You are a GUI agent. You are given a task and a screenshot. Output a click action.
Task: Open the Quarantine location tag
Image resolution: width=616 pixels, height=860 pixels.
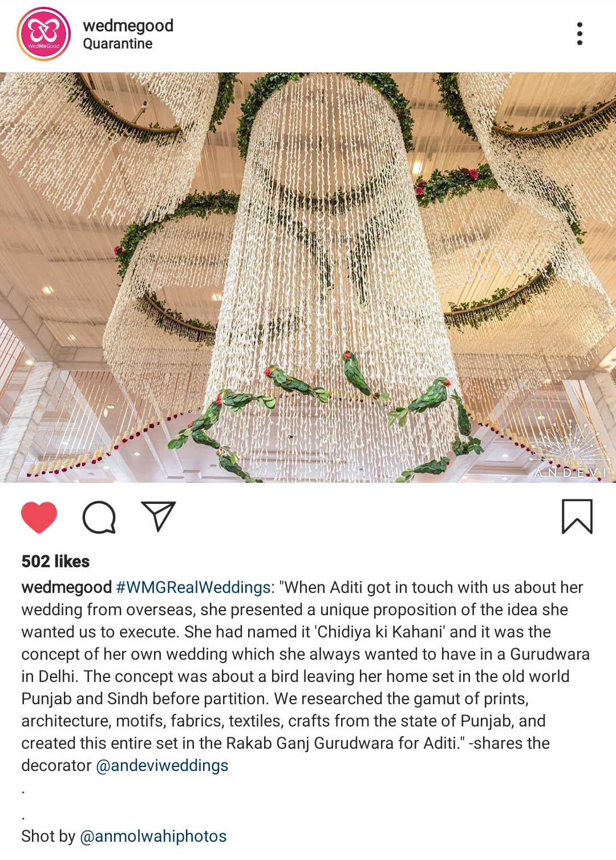pos(117,44)
